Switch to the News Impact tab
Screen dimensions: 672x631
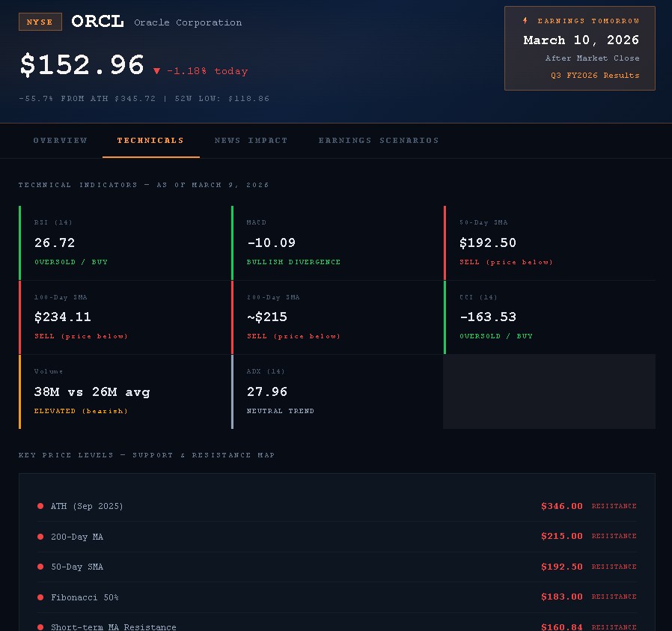(x=251, y=141)
